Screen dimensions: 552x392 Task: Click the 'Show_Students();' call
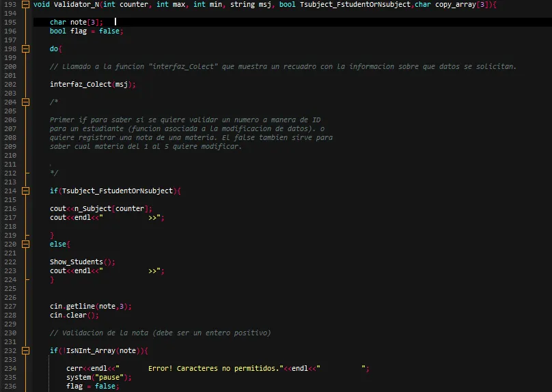point(83,262)
